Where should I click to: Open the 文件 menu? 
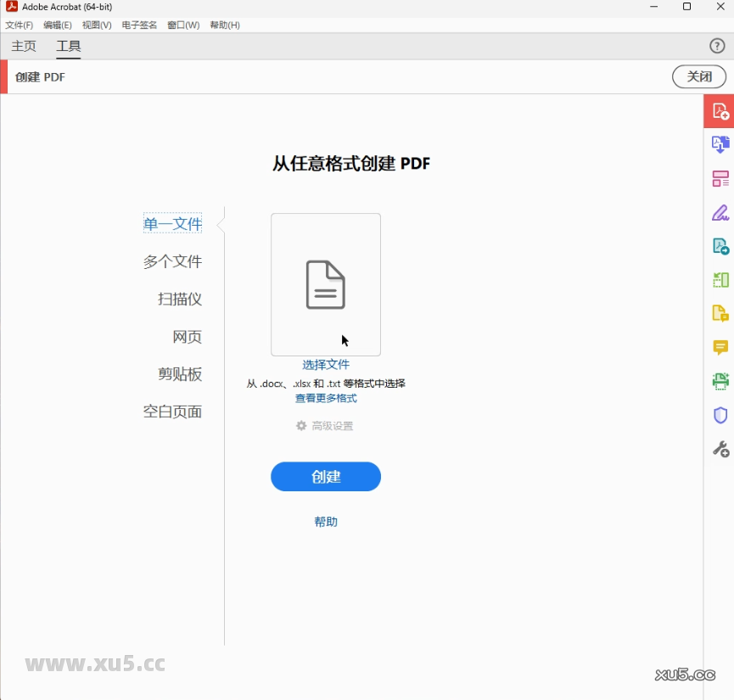[19, 25]
